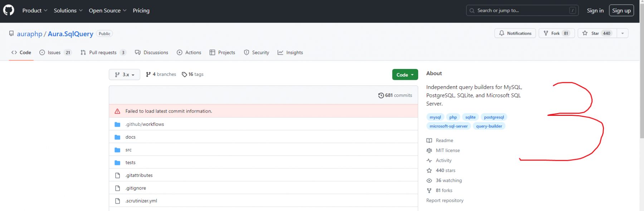644x211 pixels.
Task: Click the warning icon in failed commit banner
Action: pos(117,111)
